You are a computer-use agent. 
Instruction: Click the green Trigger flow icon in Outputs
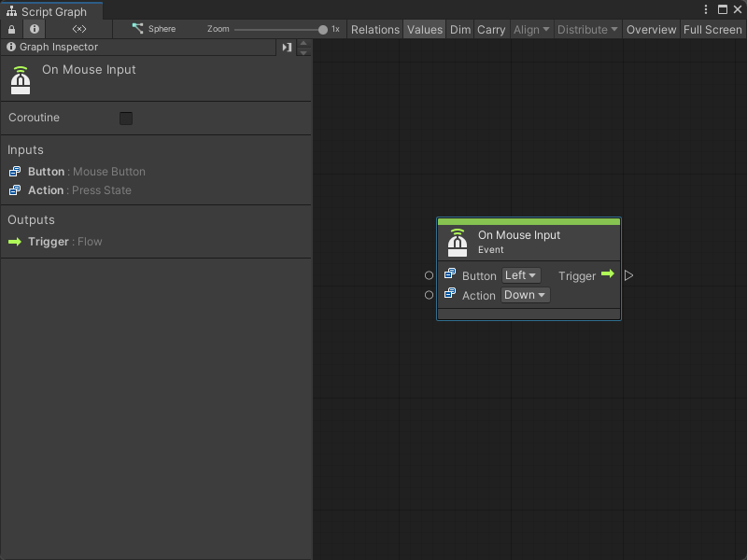[x=15, y=242]
